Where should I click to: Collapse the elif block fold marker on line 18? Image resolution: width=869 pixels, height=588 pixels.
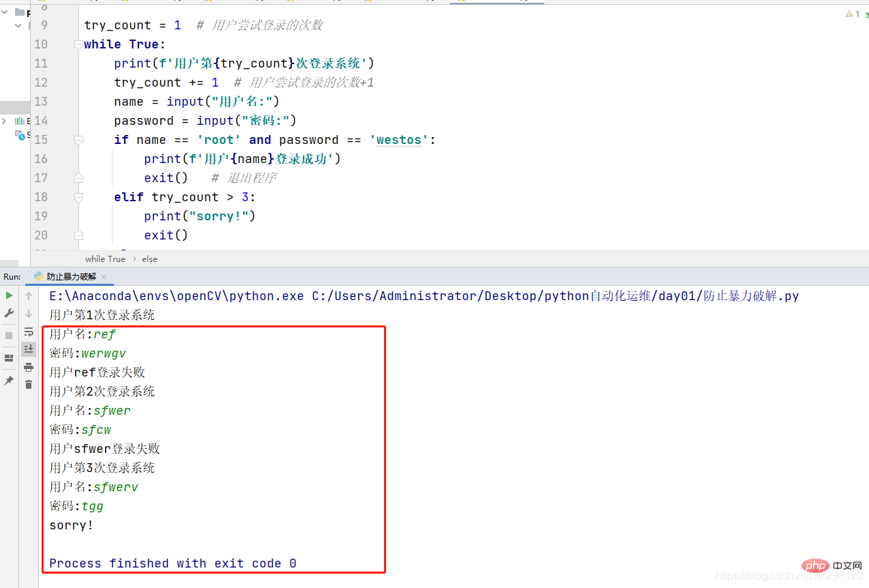coord(78,197)
